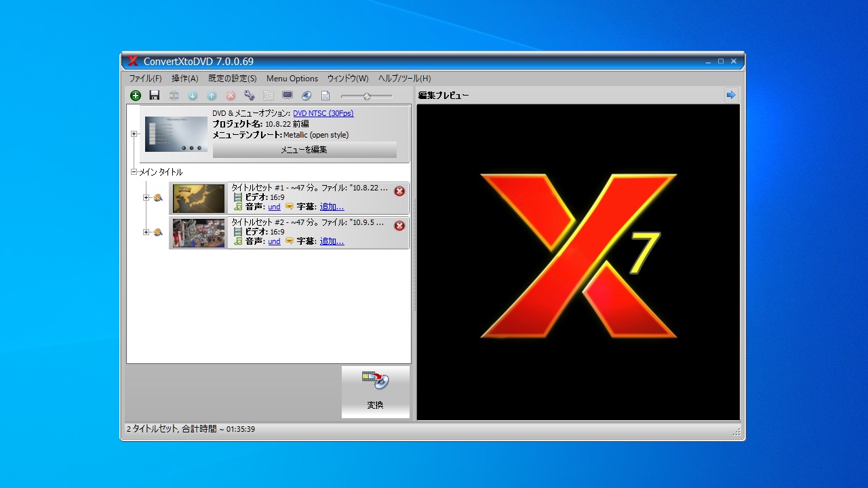868x488 pixels.
Task: Select the map thumbnail of titleset #1
Action: (199, 199)
